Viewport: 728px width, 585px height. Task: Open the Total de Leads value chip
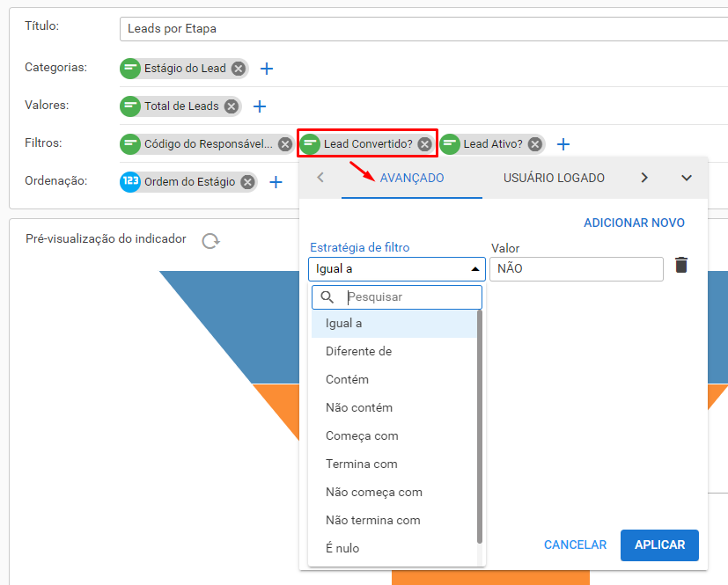click(181, 106)
